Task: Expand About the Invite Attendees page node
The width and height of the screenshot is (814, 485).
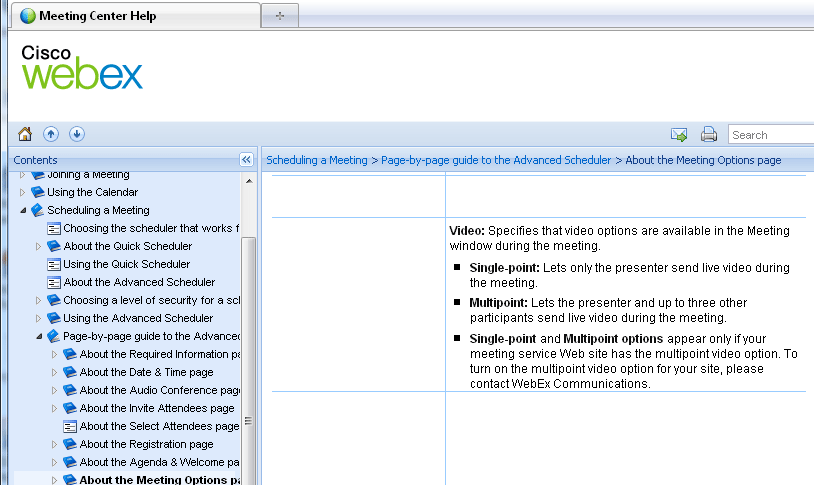Action: coord(55,408)
